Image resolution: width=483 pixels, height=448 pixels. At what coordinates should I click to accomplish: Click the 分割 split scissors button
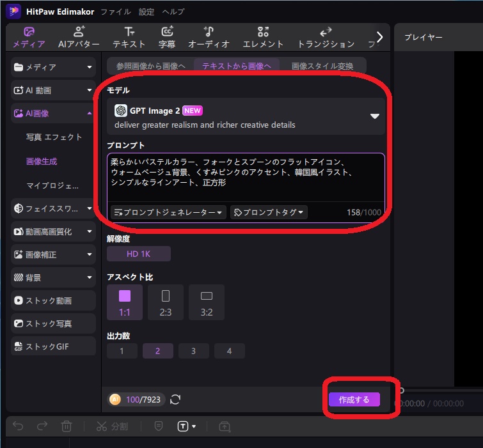pyautogui.click(x=112, y=426)
